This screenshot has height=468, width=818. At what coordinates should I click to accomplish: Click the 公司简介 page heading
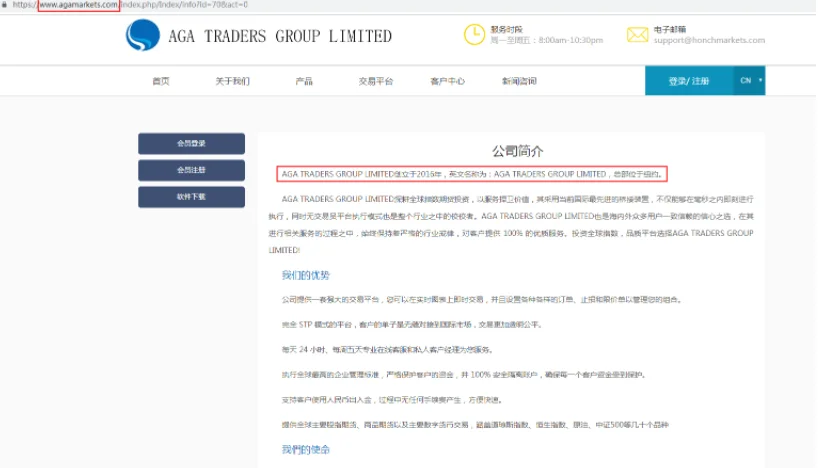[x=518, y=151]
